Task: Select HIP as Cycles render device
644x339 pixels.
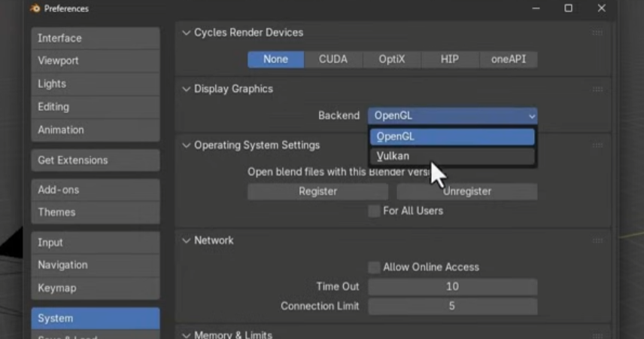Action: 450,60
